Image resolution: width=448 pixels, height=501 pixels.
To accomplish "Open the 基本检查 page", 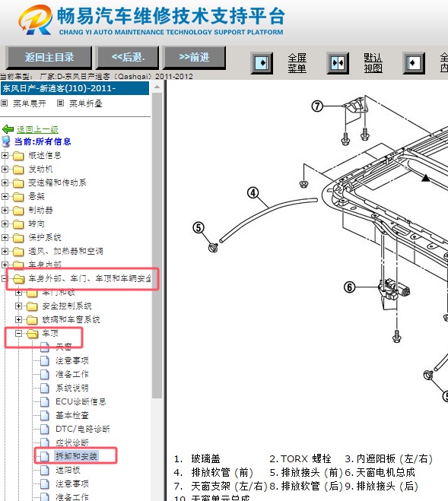I will coord(72,415).
